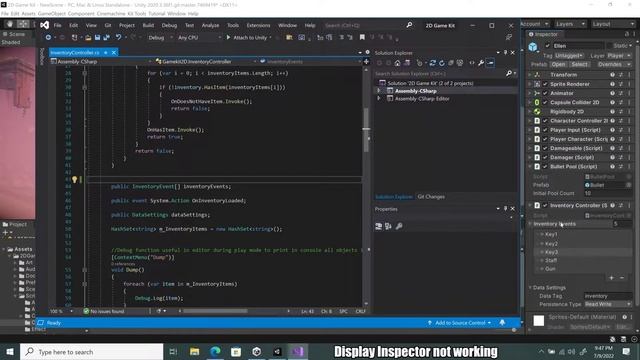Click the Windows taskbar search box

(91, 351)
